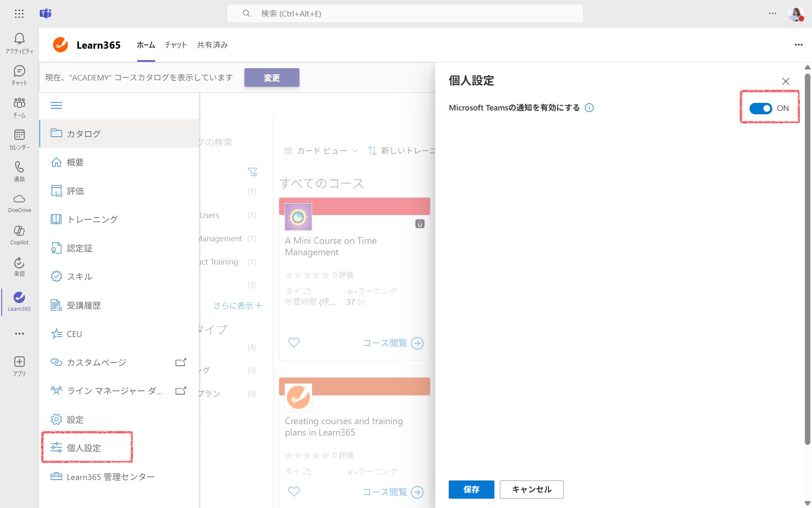Image resolution: width=812 pixels, height=508 pixels.
Task: Open Teams (チーム) in sidebar
Action: (x=19, y=108)
